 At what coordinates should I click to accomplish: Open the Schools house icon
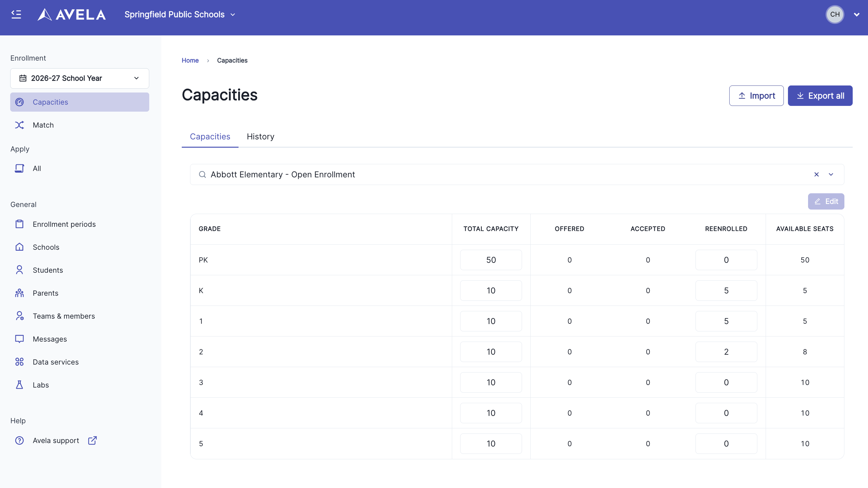pyautogui.click(x=19, y=247)
